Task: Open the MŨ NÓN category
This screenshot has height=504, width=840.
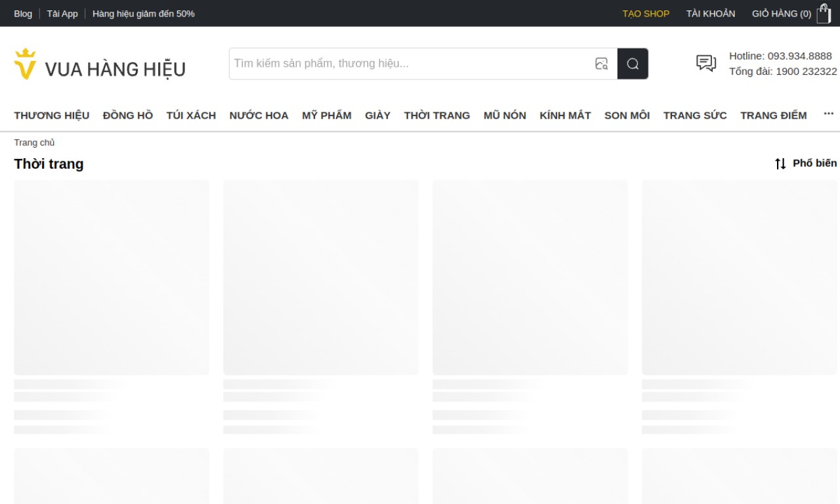Action: coord(505,115)
